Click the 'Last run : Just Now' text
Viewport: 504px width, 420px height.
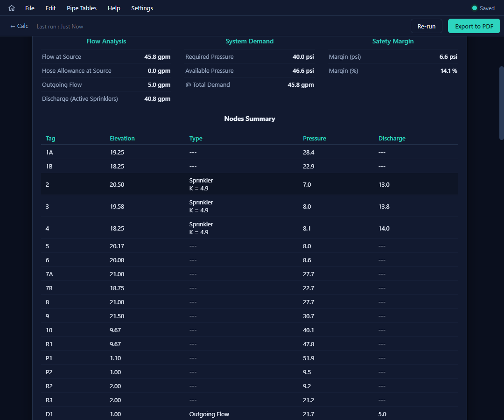click(x=60, y=26)
